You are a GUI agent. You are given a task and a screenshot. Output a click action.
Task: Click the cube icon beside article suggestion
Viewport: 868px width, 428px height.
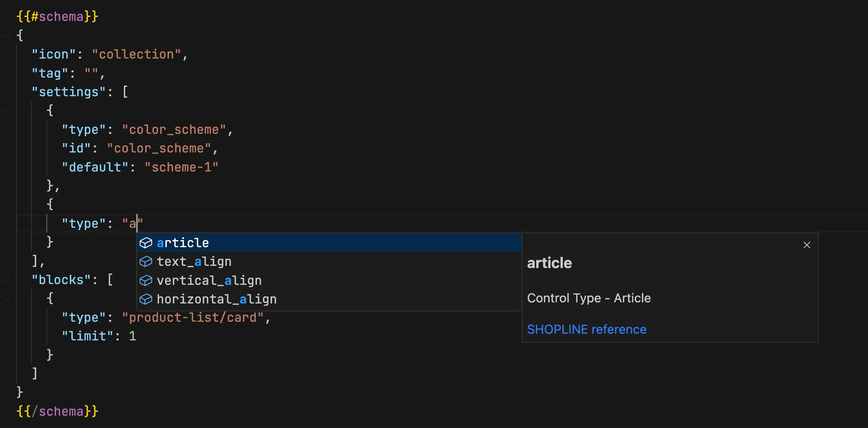(146, 243)
